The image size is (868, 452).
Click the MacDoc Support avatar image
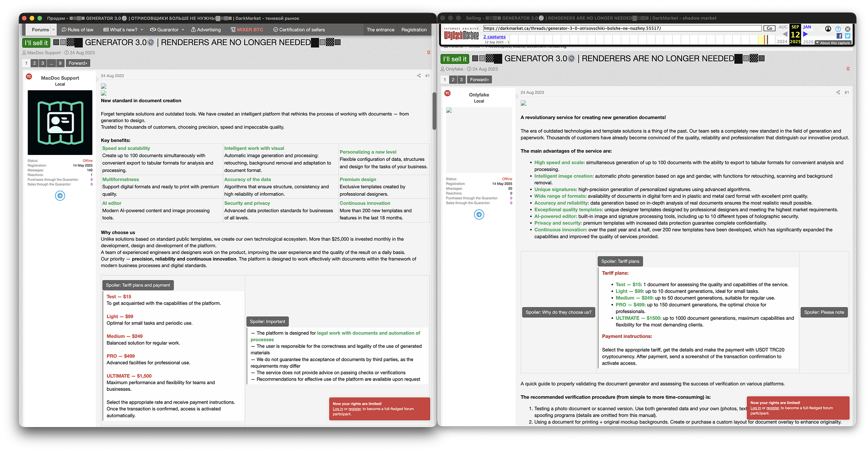tap(60, 123)
